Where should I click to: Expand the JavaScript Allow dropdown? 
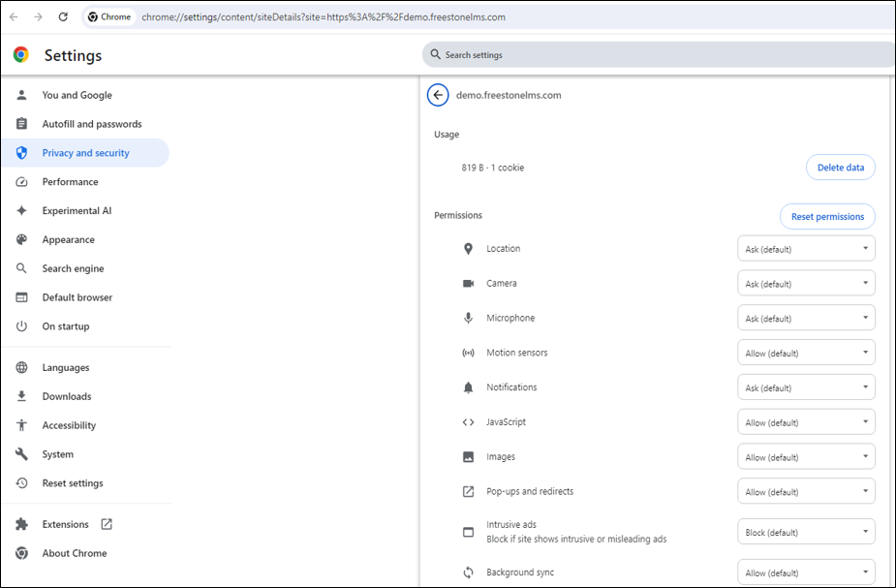click(806, 421)
